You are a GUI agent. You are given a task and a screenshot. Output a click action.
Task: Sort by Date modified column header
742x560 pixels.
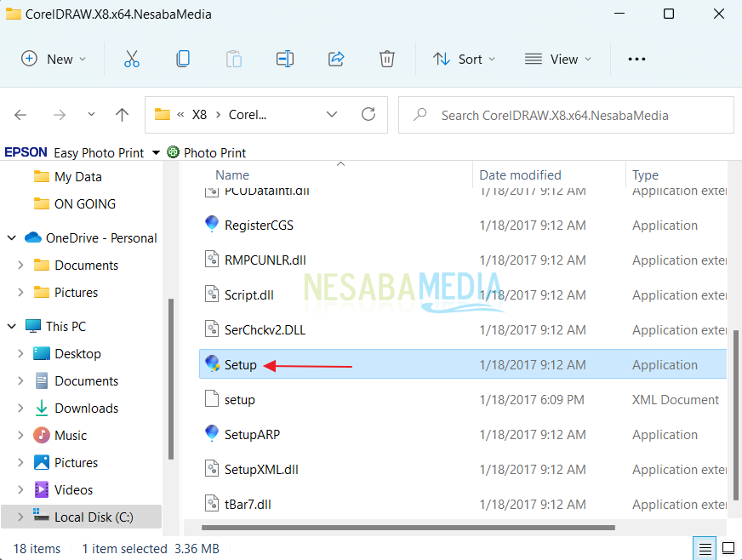pyautogui.click(x=520, y=175)
